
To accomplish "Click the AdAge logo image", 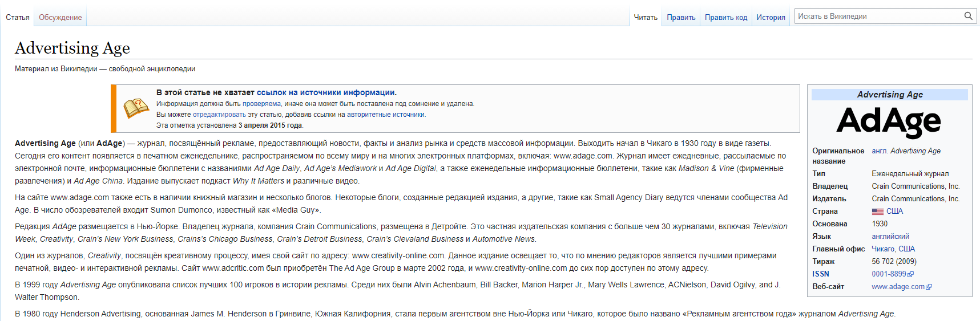I will (x=889, y=121).
